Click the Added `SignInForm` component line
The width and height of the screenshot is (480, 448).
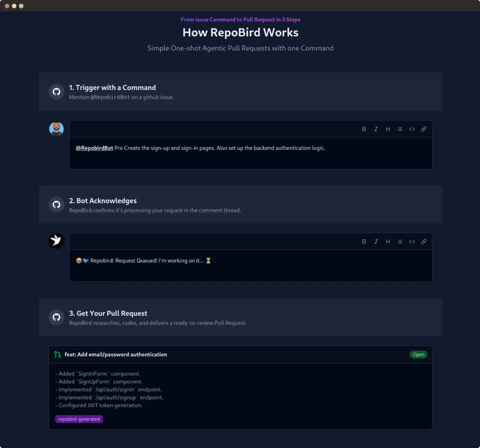[98, 374]
